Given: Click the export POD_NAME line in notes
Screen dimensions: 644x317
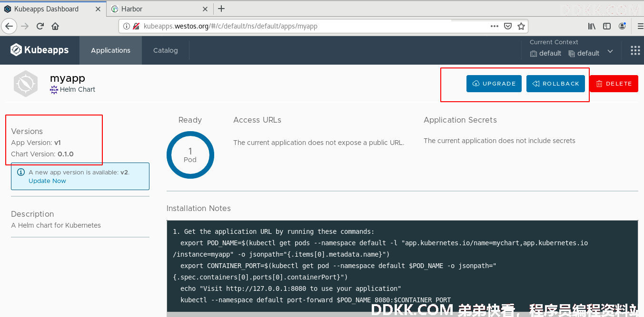Looking at the screenshot, I should point(380,249).
